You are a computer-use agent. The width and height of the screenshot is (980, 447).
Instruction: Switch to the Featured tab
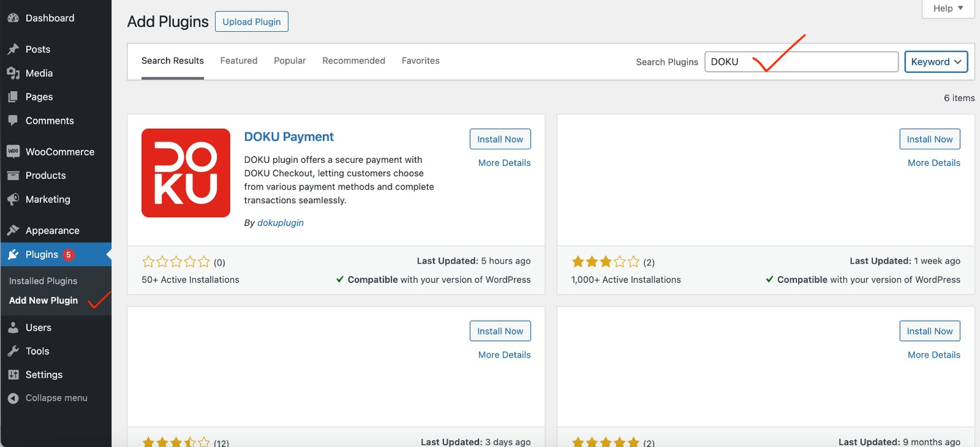coord(239,61)
